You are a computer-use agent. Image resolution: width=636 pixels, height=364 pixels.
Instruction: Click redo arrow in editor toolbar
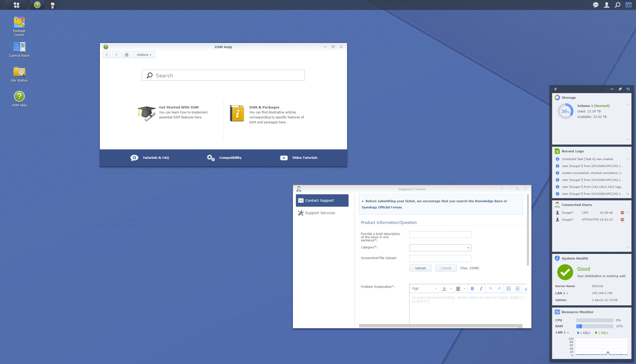499,289
